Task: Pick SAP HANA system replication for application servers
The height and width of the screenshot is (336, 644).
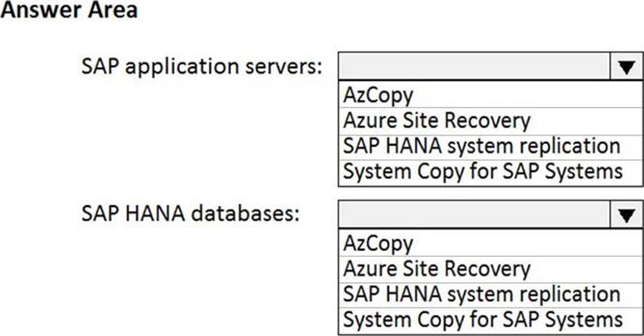Action: pyautogui.click(x=481, y=146)
